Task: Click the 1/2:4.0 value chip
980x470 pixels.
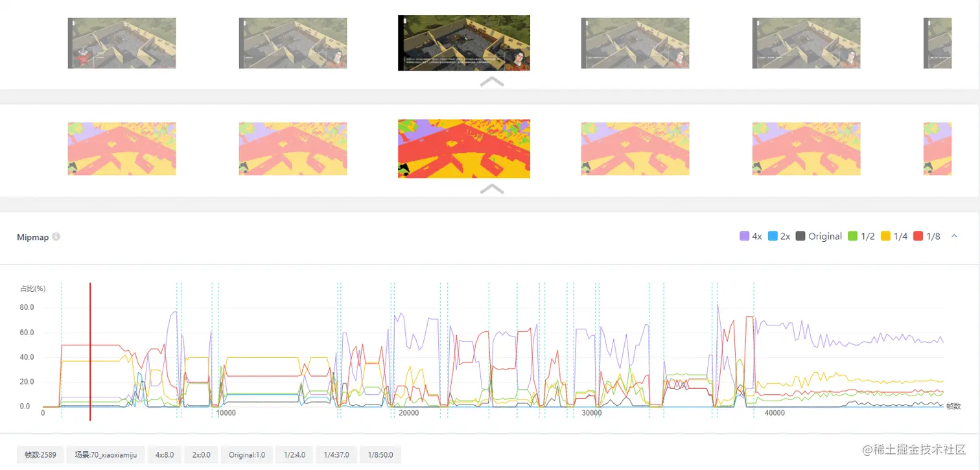Action: [296, 455]
